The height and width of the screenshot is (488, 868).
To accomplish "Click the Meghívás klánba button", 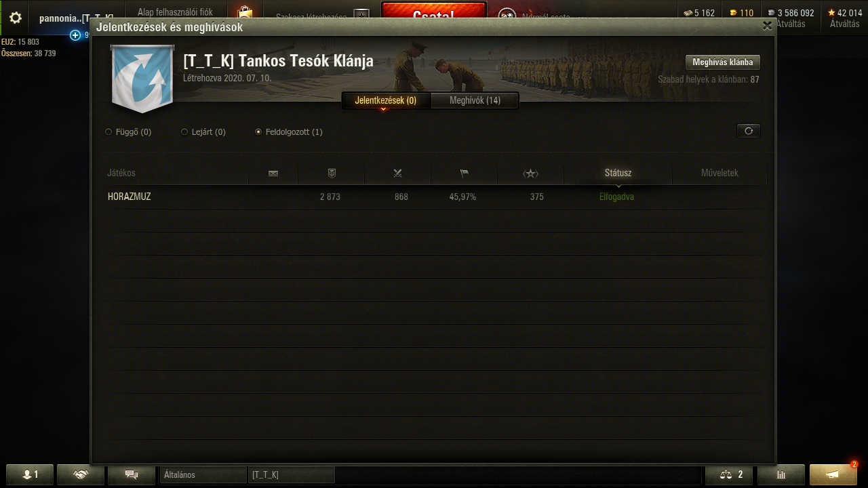I will pyautogui.click(x=722, y=62).
